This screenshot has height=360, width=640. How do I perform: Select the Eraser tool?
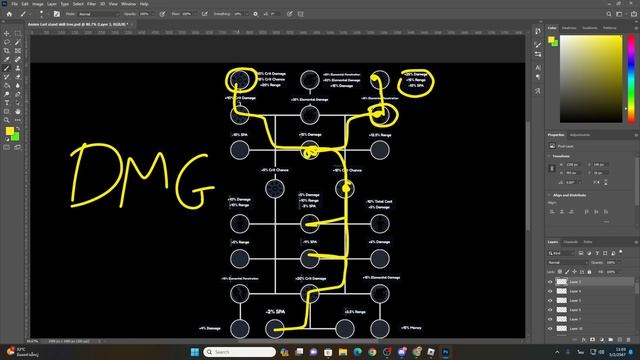[18, 77]
